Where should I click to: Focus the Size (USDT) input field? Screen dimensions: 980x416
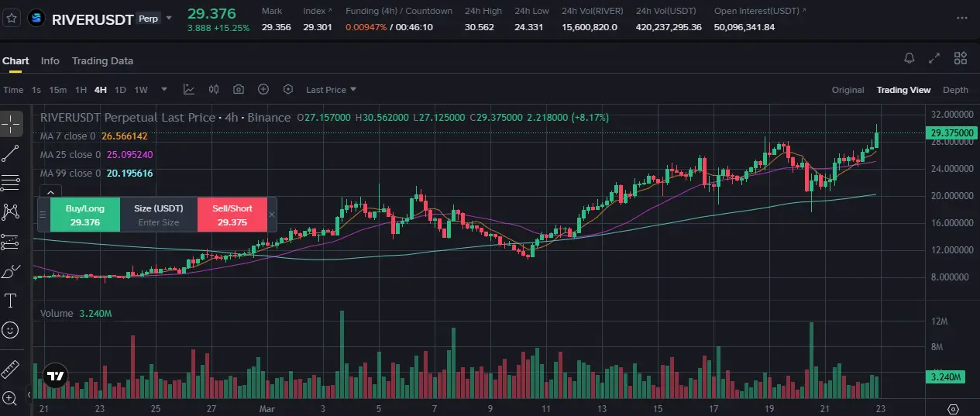pyautogui.click(x=159, y=215)
